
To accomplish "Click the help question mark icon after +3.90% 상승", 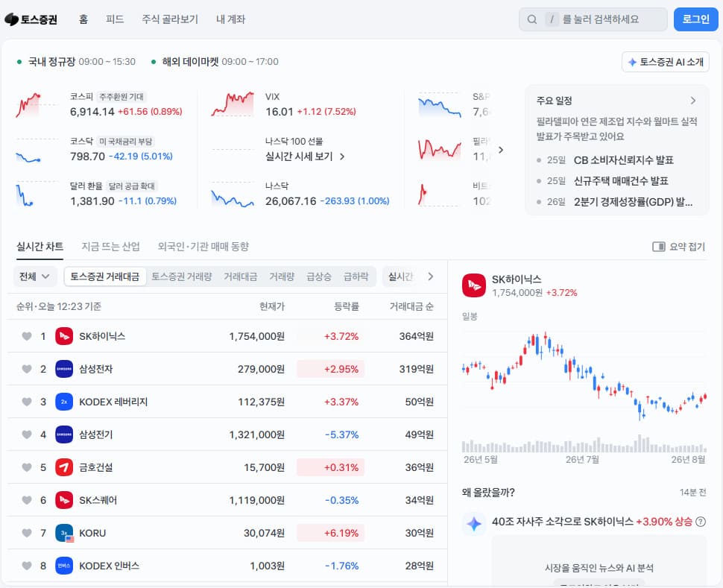I will tap(701, 522).
